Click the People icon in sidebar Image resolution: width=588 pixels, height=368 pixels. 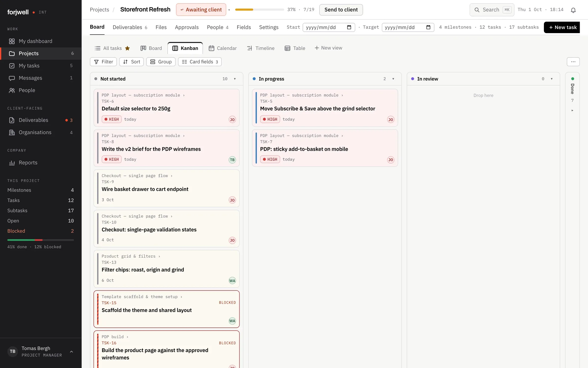[x=12, y=90]
